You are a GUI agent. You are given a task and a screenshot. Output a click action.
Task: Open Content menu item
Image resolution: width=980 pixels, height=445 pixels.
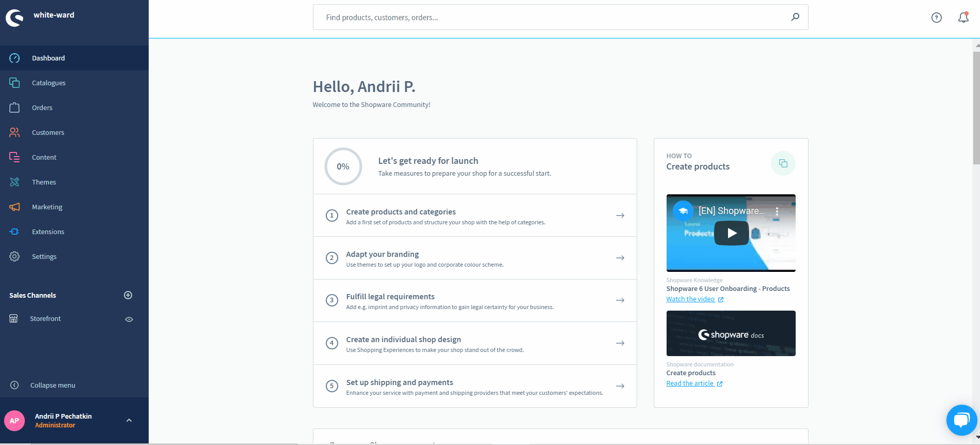[x=74, y=157]
